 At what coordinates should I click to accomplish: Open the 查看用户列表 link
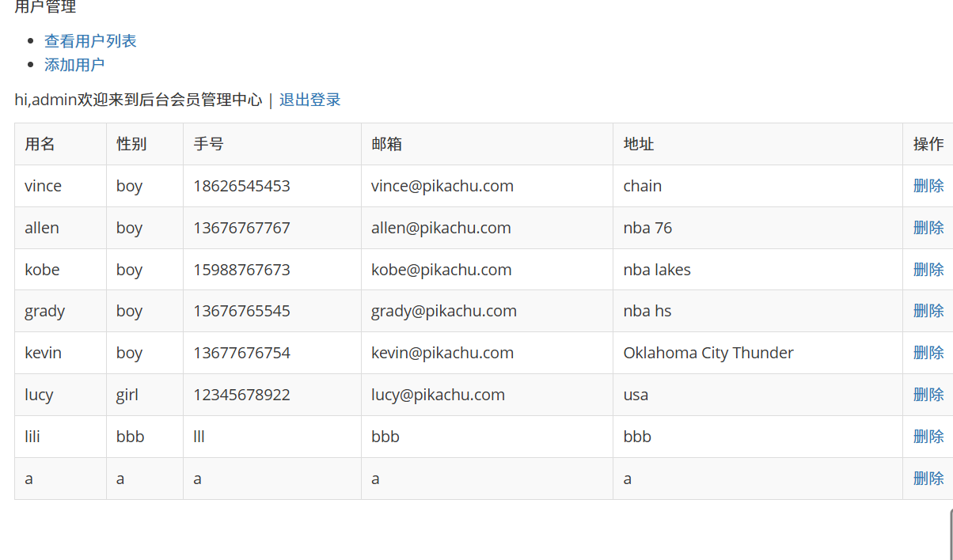pos(90,40)
